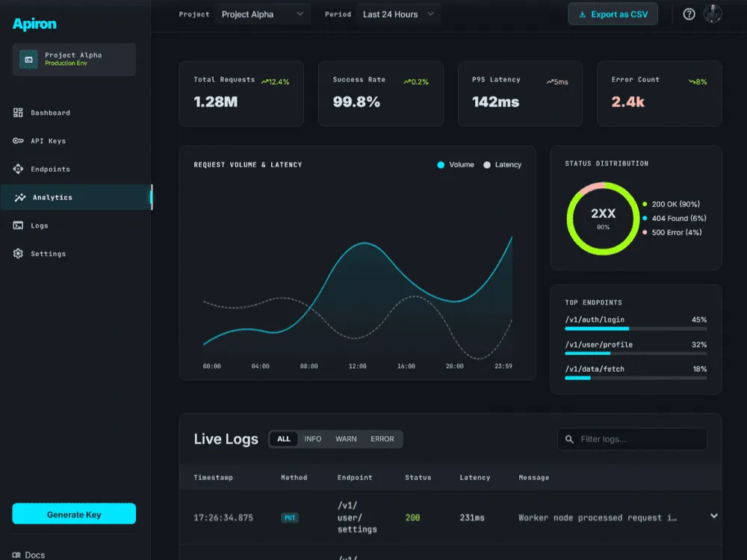The image size is (747, 560).
Task: Click the Generate Key button
Action: tap(74, 514)
